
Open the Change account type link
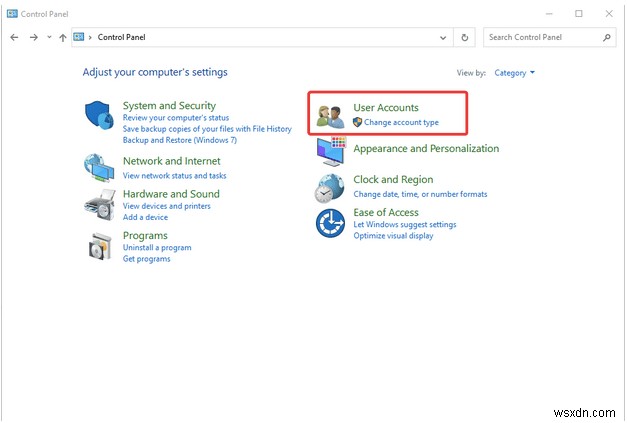click(x=401, y=122)
